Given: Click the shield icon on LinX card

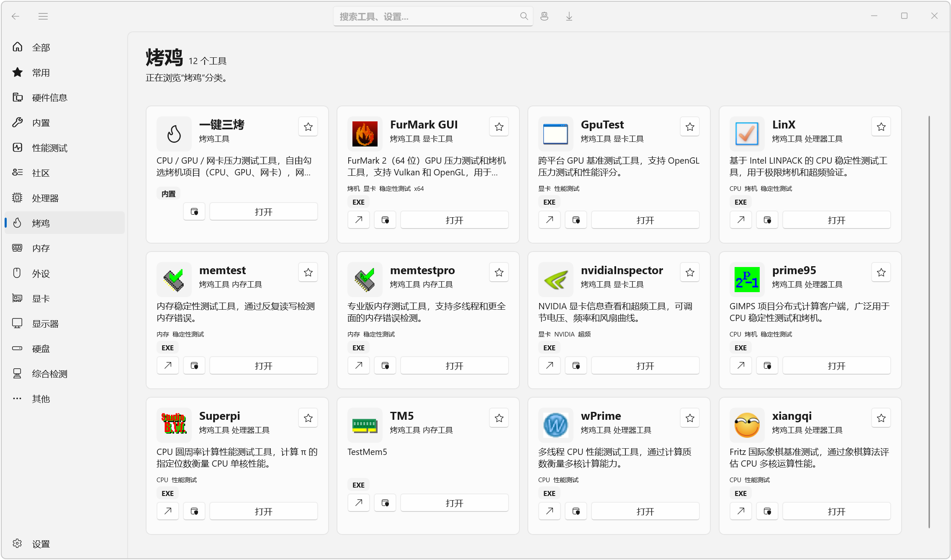Looking at the screenshot, I should [767, 220].
